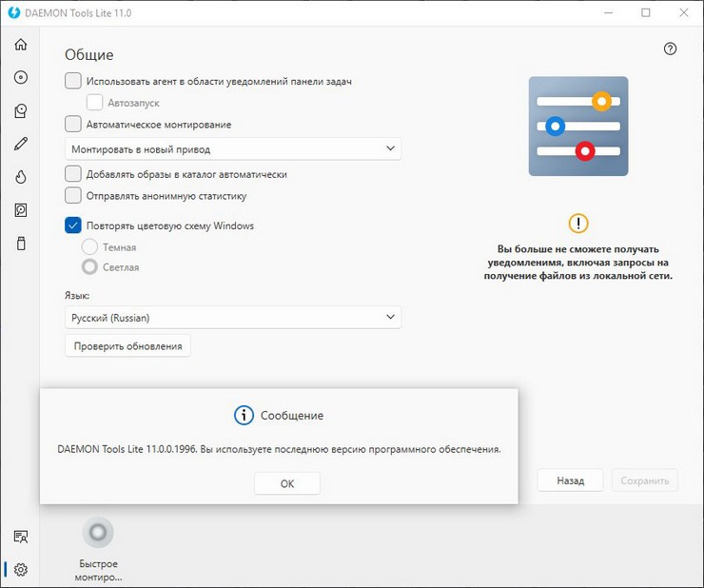
Task: Open the Русский (Russian) language dropdown
Action: (x=233, y=317)
